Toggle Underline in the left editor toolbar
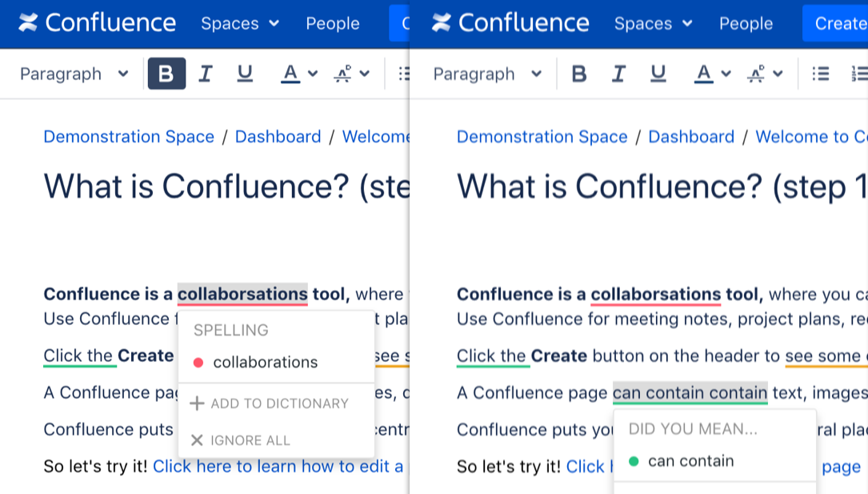This screenshot has width=868, height=494. pos(245,74)
